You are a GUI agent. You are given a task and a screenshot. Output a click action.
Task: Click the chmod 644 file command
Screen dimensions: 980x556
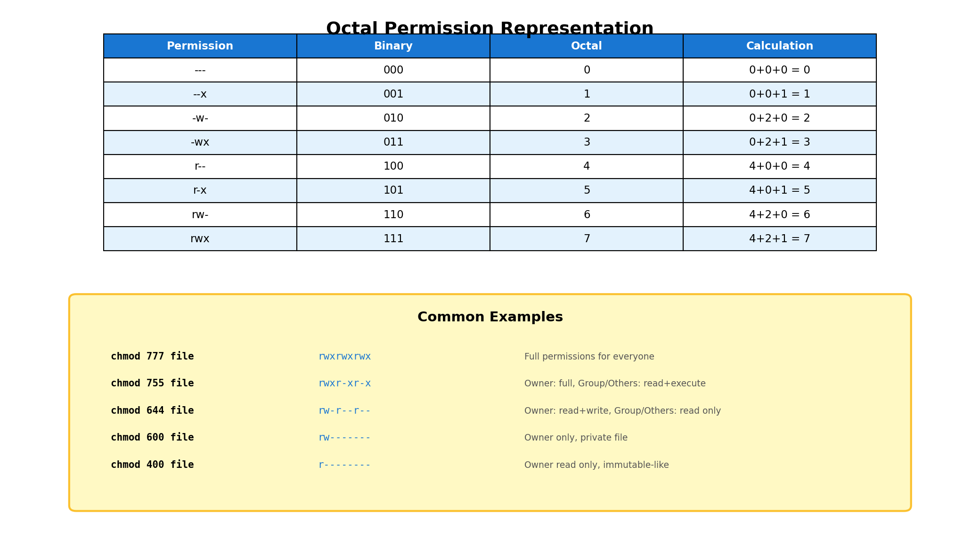[152, 411]
